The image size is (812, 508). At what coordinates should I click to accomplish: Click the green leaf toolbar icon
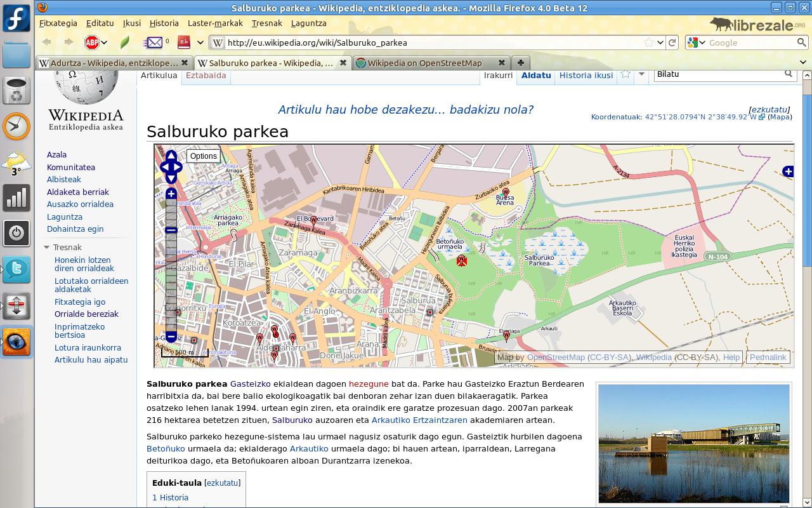click(125, 43)
